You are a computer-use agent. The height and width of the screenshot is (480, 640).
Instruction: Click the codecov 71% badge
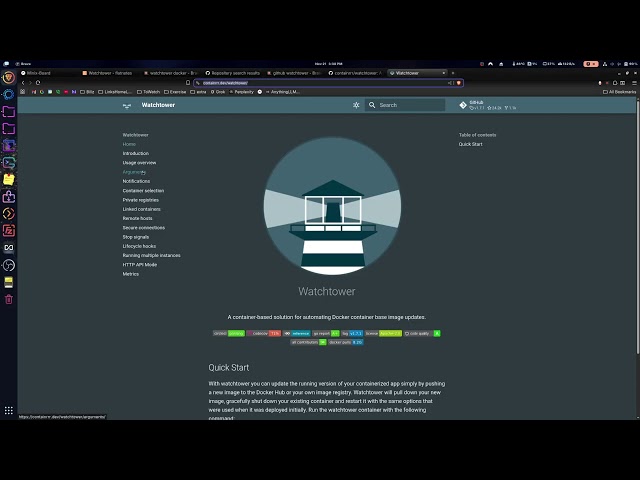point(264,333)
